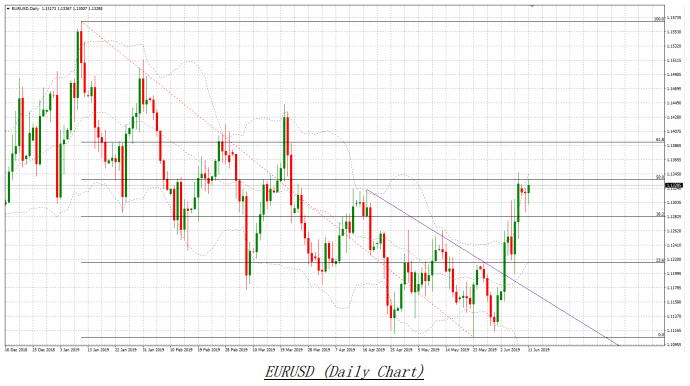This screenshot has height=386, width=690.
Task: Click the 38.2 Fibonacci level label
Action: click(x=660, y=214)
